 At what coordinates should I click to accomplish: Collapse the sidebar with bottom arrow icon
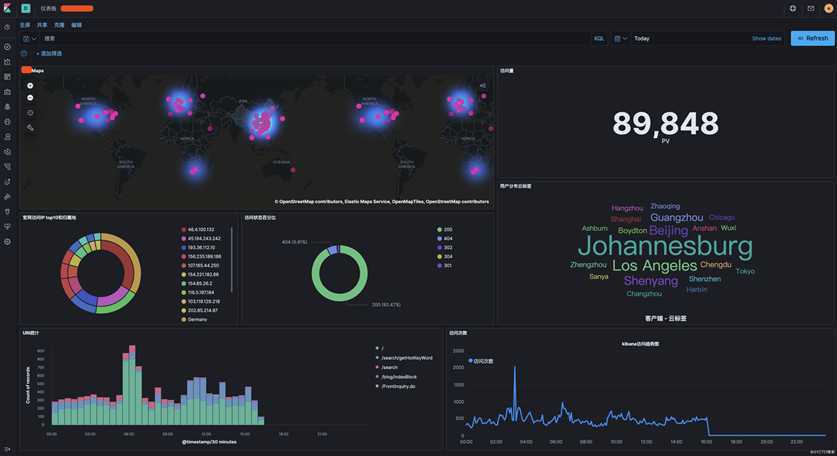(7, 449)
